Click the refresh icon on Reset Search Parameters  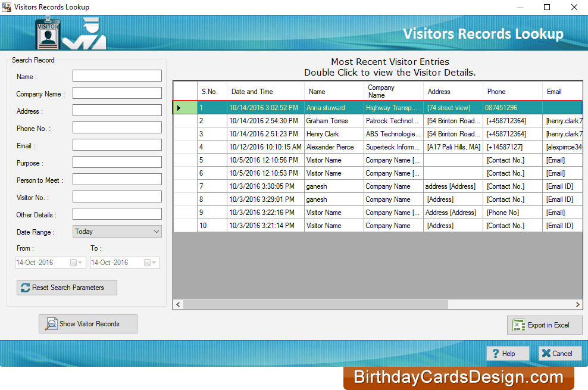click(x=25, y=288)
